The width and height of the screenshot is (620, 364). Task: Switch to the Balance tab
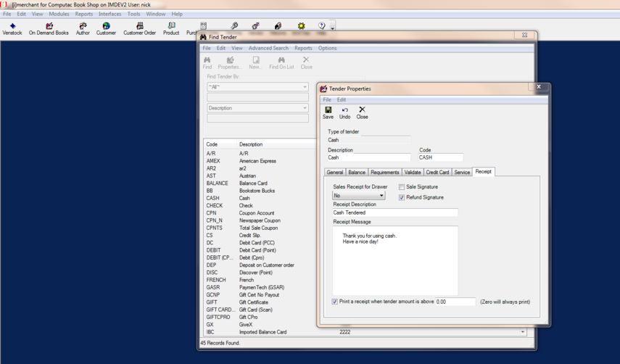click(x=357, y=173)
